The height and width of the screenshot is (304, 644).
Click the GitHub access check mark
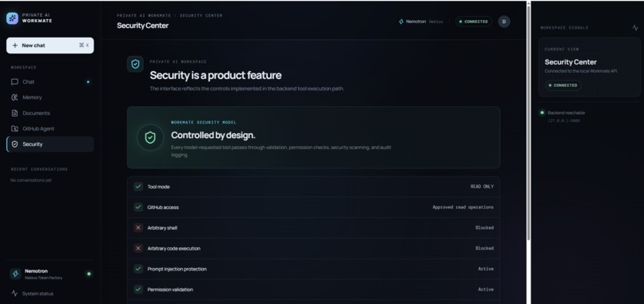click(x=138, y=207)
